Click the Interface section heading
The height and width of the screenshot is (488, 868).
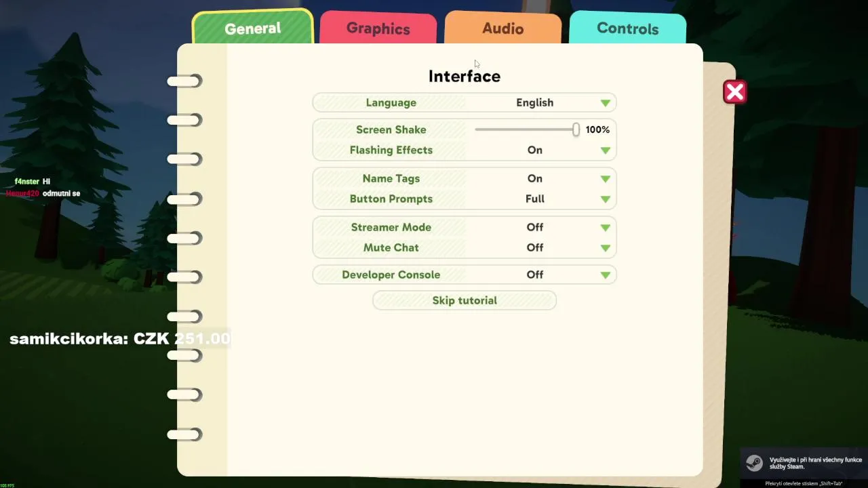tap(465, 76)
